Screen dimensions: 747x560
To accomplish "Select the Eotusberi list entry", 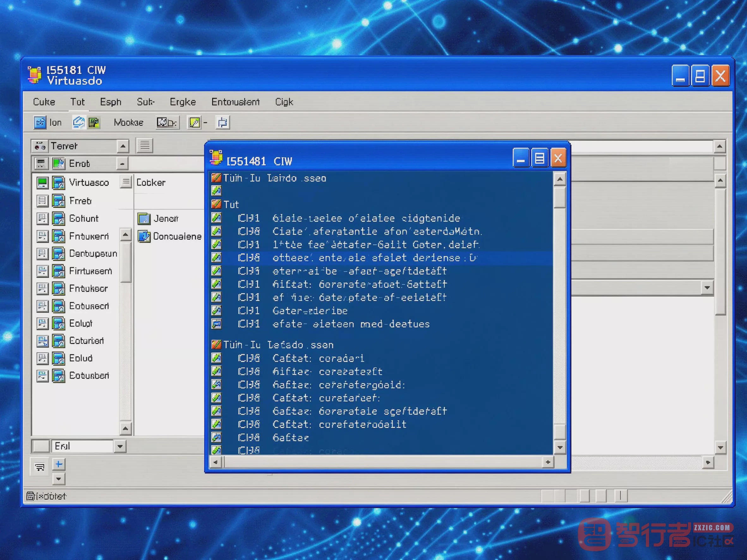I will pos(89,375).
